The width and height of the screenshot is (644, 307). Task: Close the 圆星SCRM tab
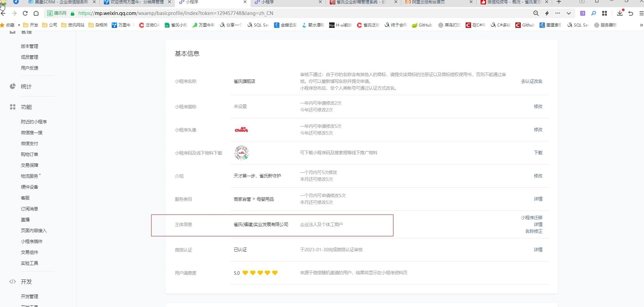click(94, 2)
